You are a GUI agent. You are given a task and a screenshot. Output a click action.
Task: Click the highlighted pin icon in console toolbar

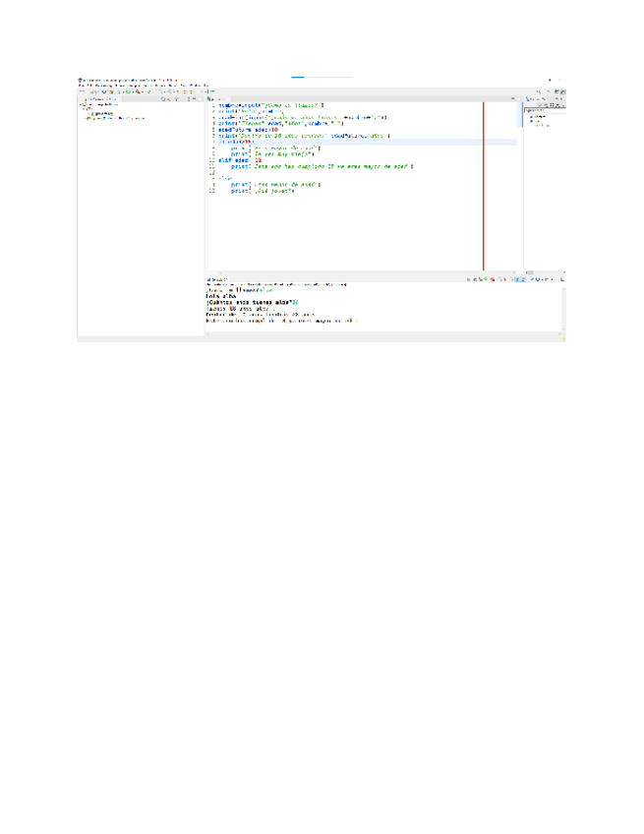pos(518,279)
